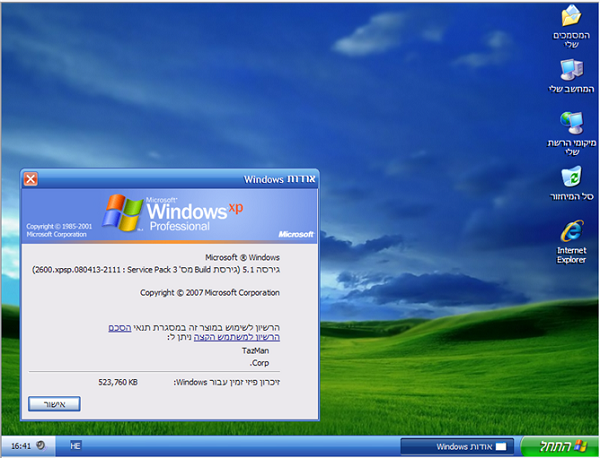This screenshot has height=458, width=600.
Task: Select the My Computer desktop icon
Action: point(571,76)
